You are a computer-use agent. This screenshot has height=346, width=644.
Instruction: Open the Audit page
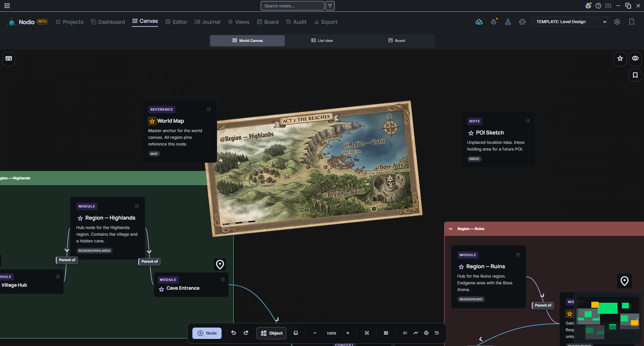pos(296,22)
